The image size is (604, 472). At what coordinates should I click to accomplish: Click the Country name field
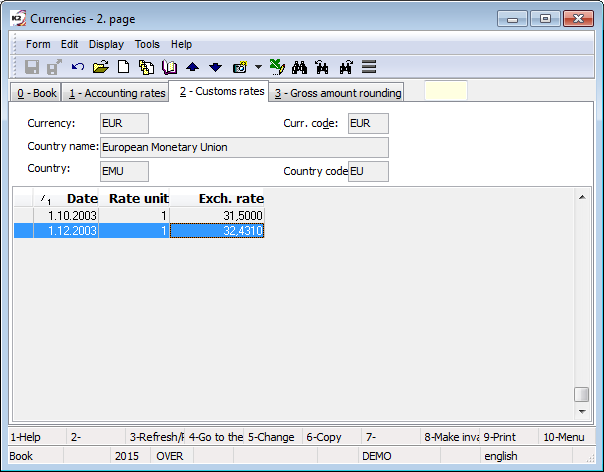pyautogui.click(x=244, y=147)
